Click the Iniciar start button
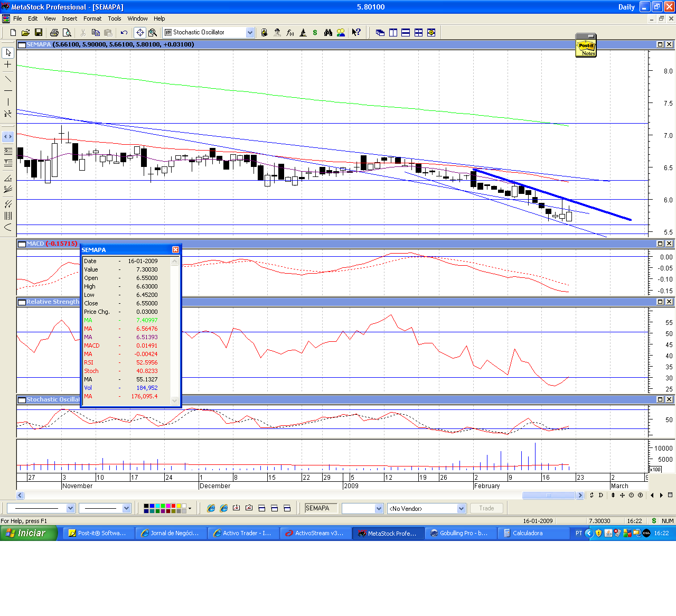The height and width of the screenshot is (616, 676). [x=29, y=533]
